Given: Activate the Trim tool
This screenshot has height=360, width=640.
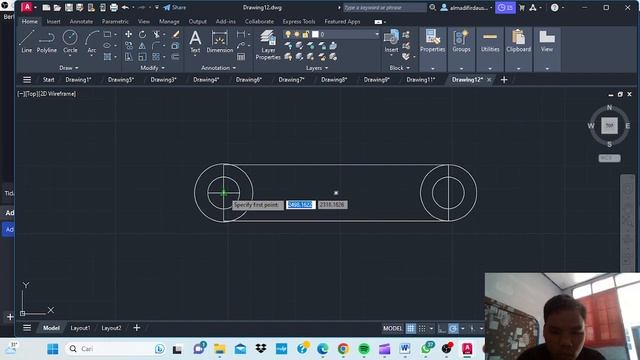Looking at the screenshot, I should click(x=156, y=34).
